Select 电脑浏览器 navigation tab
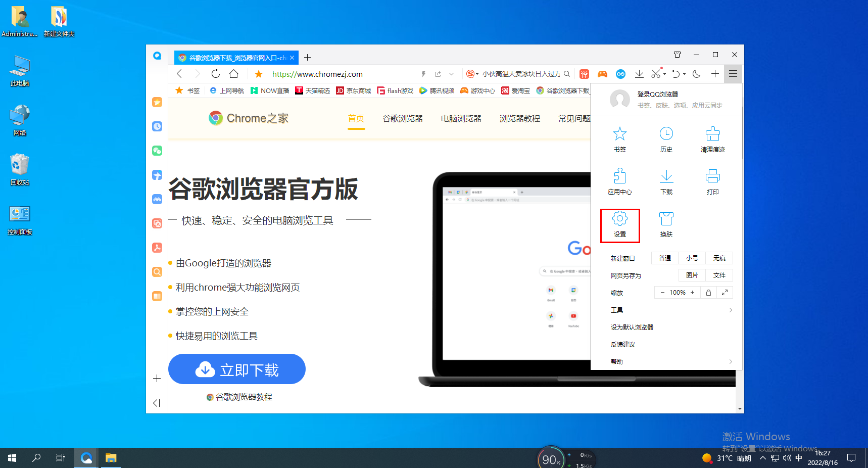Image resolution: width=868 pixels, height=468 pixels. [x=461, y=118]
